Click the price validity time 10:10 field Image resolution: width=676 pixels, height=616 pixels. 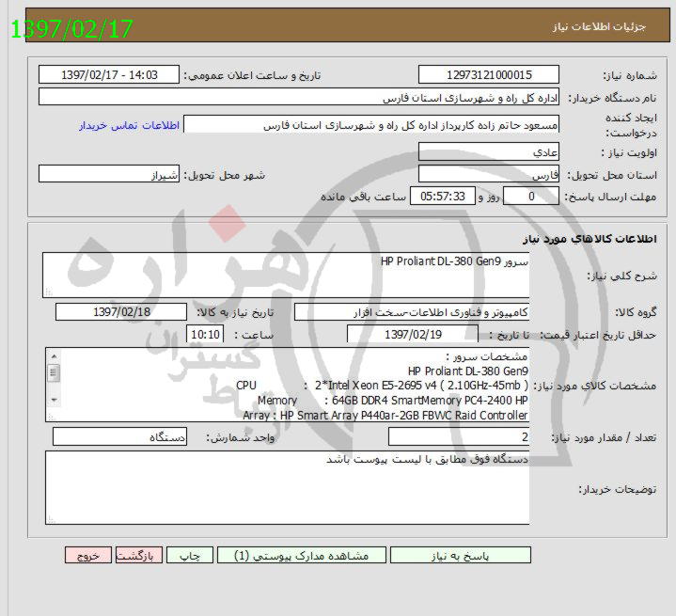click(x=204, y=334)
